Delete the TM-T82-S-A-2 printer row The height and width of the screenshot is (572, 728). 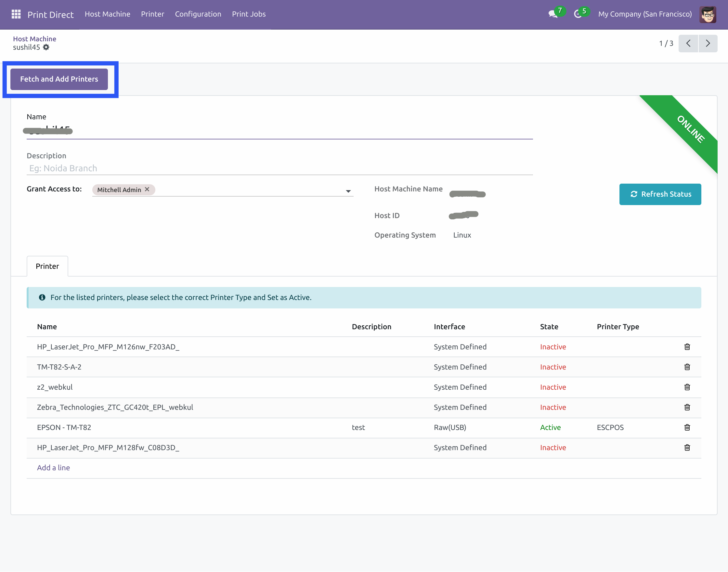point(687,367)
